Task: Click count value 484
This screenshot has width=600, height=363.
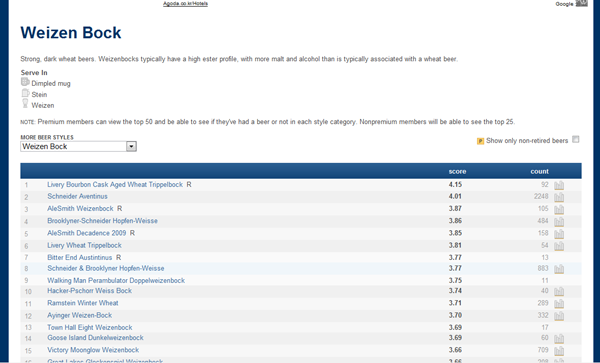Action: (x=543, y=221)
